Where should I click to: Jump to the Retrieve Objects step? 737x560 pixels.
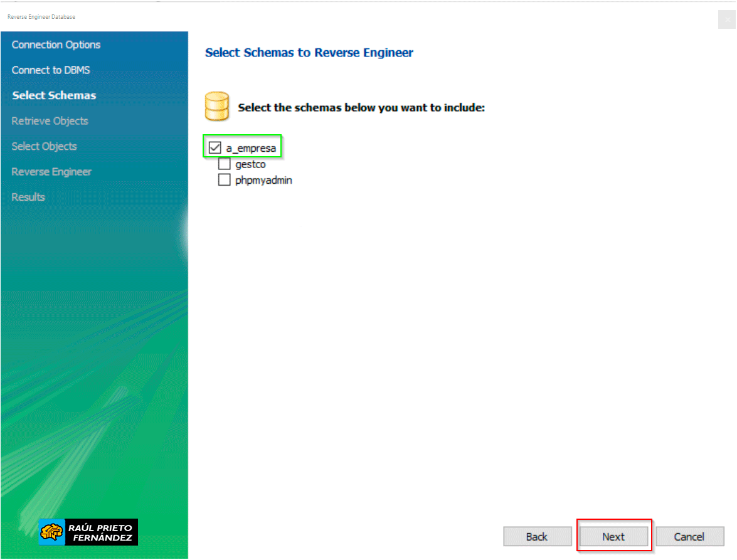[x=50, y=121]
